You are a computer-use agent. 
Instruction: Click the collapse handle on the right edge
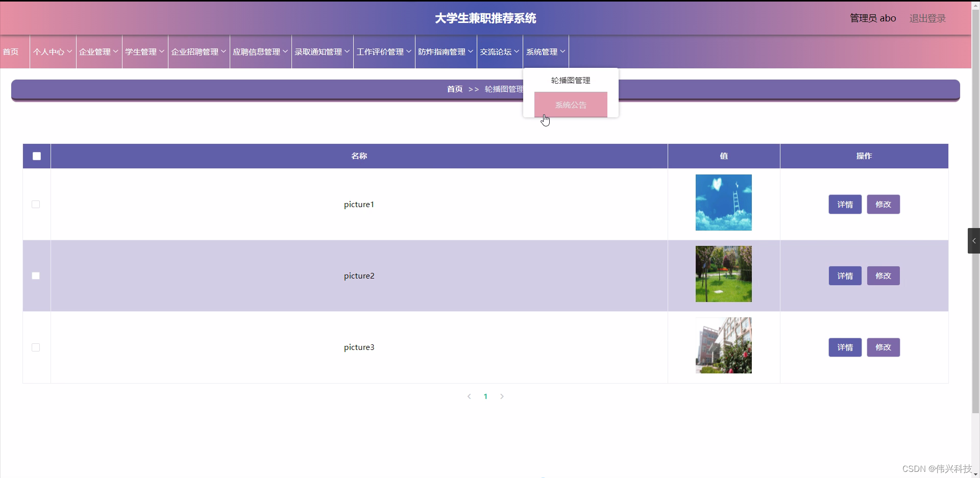tap(974, 240)
